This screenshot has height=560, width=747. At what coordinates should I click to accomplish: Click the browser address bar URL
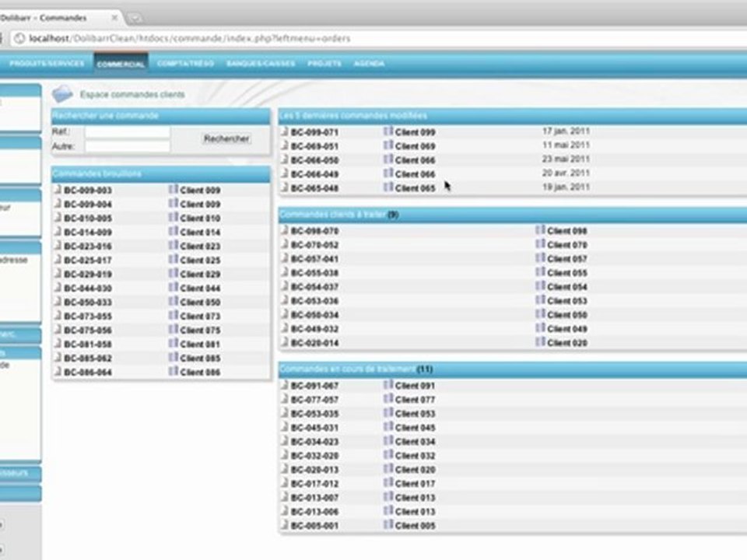(190, 38)
